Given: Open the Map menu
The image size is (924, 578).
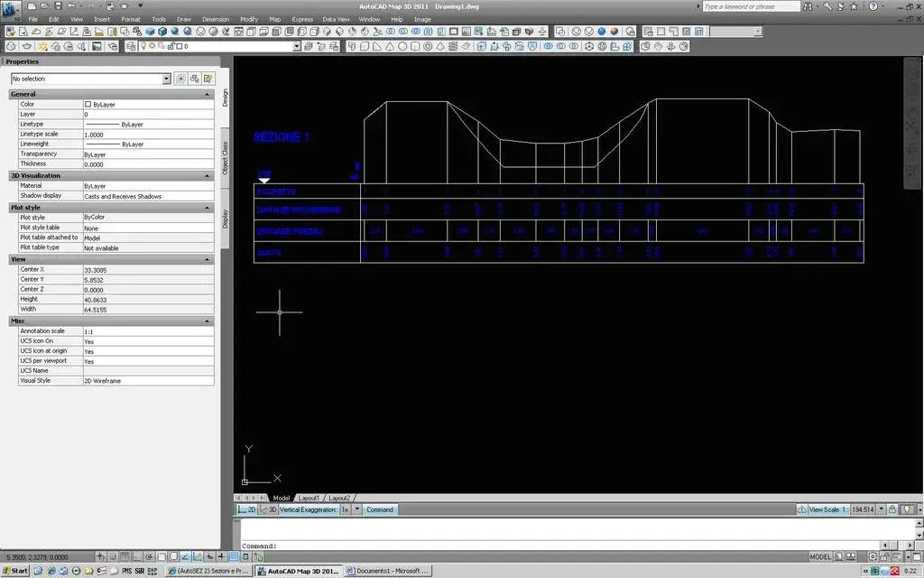Looking at the screenshot, I should tap(274, 19).
